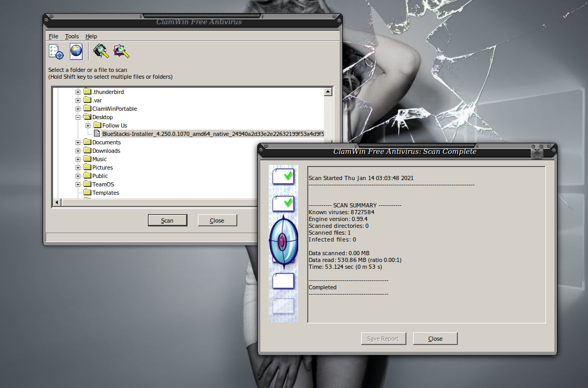Open the Help menu
Screen dimensions: 588x388
(91, 36)
